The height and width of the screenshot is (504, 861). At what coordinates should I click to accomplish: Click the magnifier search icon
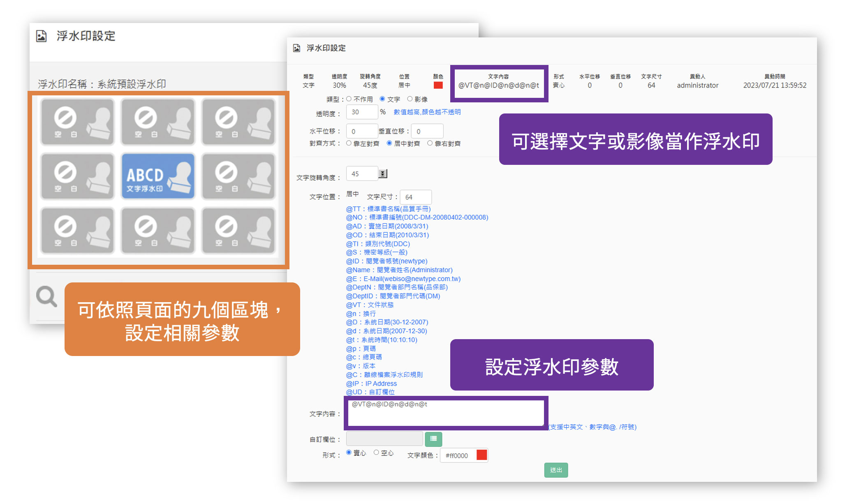coord(46,296)
